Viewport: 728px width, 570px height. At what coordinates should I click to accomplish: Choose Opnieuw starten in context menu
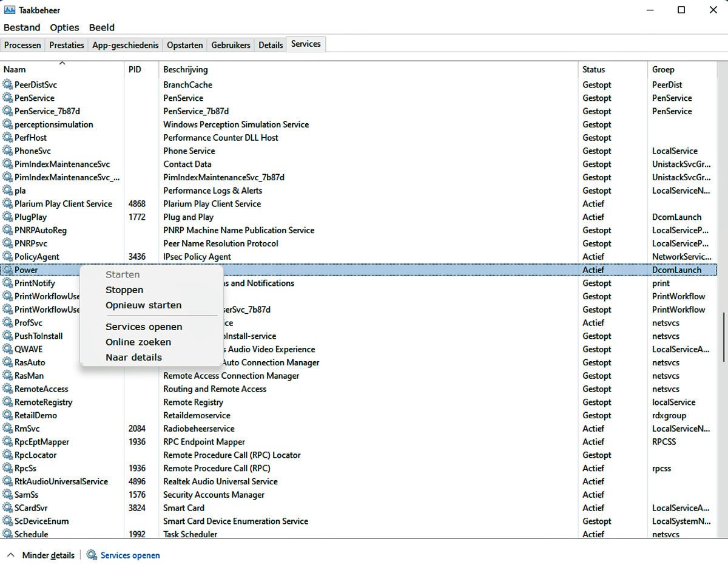click(143, 305)
